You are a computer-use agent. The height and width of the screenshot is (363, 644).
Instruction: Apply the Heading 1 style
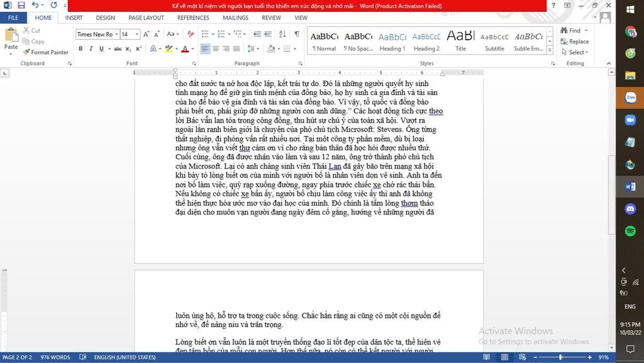tap(392, 41)
